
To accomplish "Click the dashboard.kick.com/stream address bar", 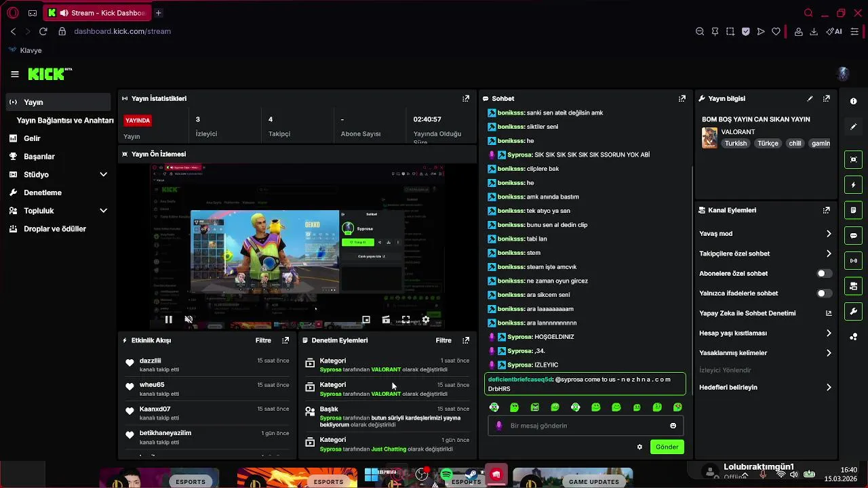I will (122, 31).
